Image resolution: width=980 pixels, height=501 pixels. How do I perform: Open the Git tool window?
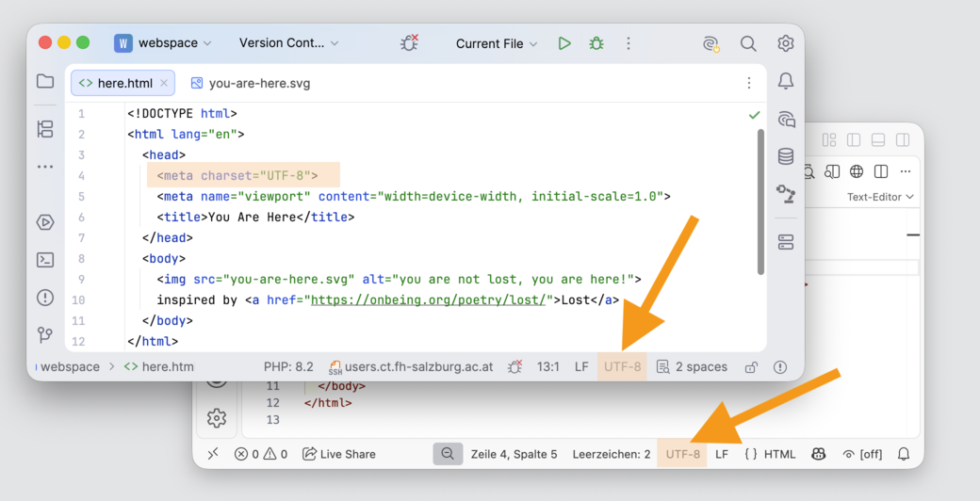(45, 335)
